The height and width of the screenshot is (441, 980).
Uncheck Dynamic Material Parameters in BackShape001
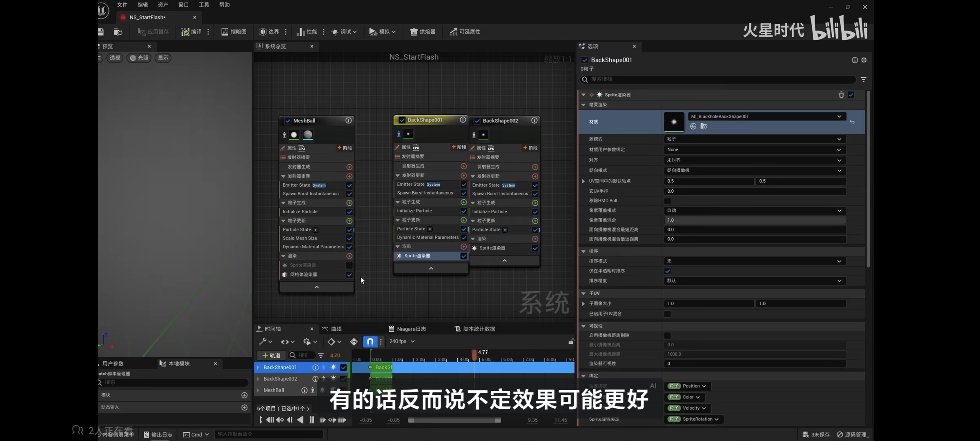click(464, 238)
